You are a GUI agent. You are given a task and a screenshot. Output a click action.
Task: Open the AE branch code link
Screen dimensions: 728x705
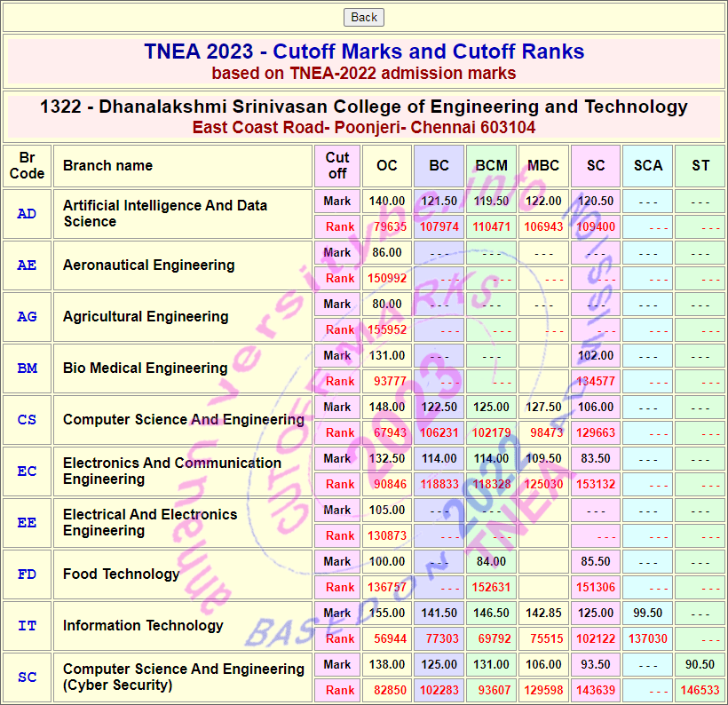27,265
